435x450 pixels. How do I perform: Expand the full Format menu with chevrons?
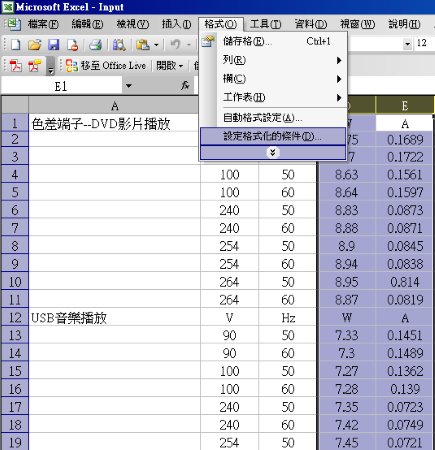point(273,153)
